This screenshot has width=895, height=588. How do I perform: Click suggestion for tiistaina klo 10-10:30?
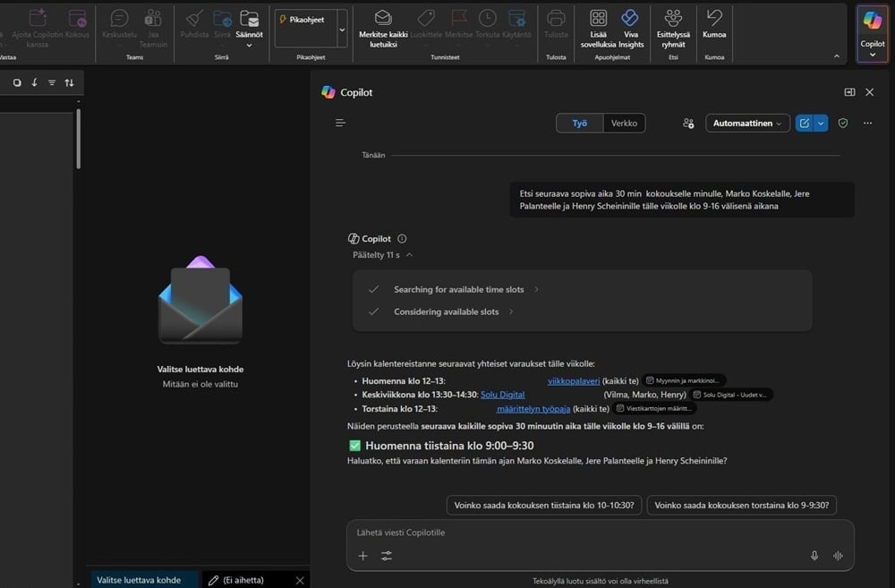(x=544, y=506)
